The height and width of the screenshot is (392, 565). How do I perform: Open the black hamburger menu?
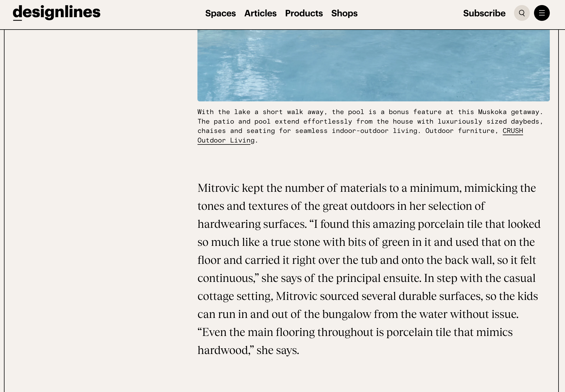click(542, 13)
